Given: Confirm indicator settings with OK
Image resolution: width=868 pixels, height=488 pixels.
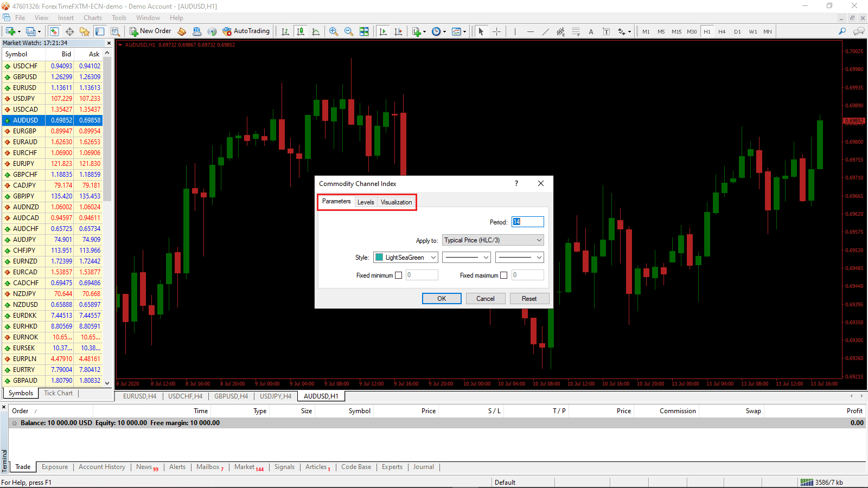Looking at the screenshot, I should tap(441, 298).
